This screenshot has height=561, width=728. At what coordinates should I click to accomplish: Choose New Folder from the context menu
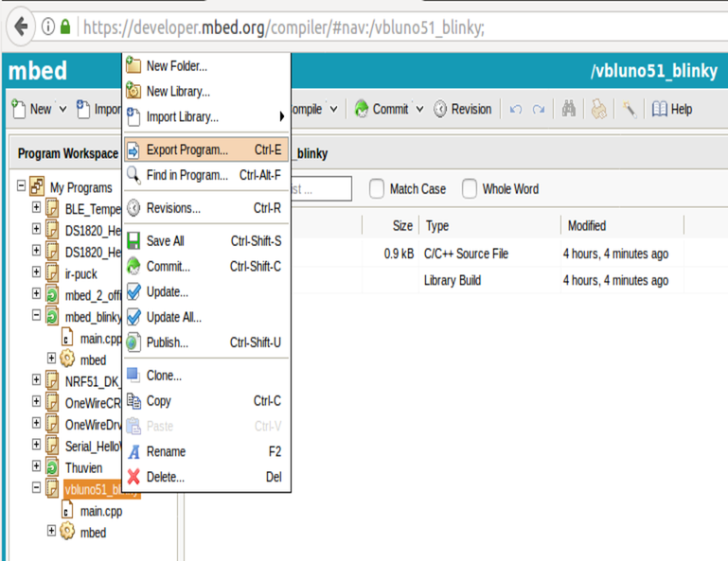206,66
